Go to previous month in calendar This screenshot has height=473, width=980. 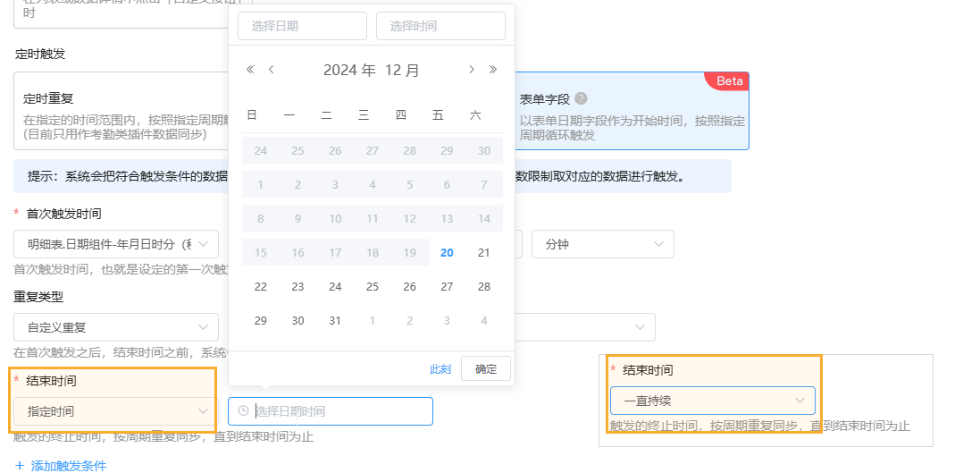point(272,70)
